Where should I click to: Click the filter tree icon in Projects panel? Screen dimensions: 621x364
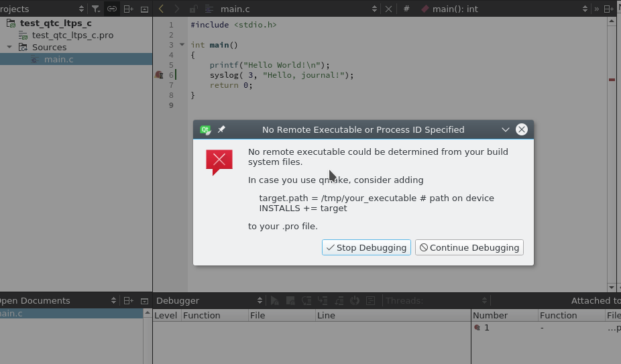(x=96, y=9)
